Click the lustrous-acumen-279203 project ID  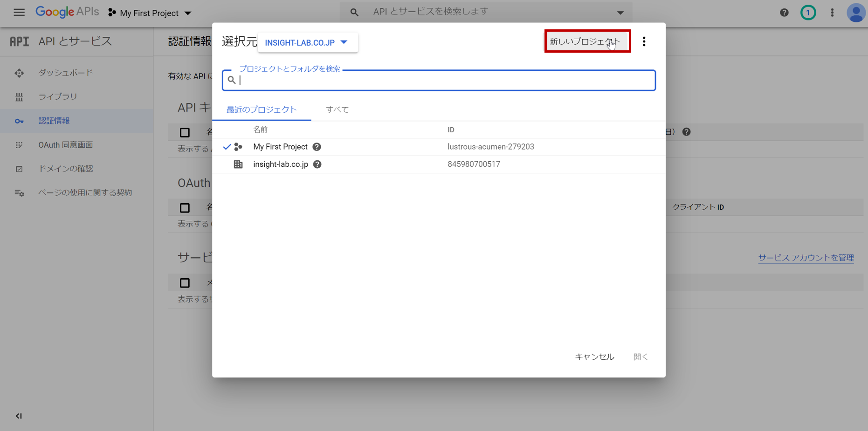click(x=491, y=147)
